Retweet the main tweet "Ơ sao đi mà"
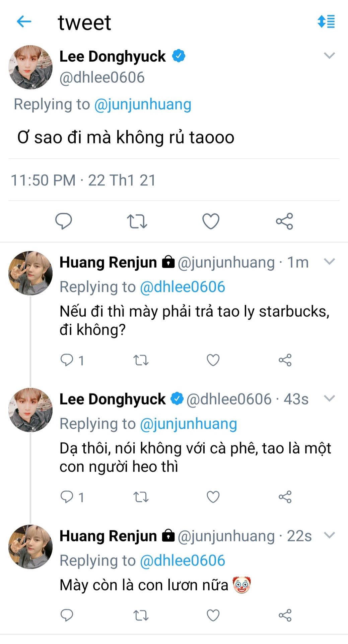Screen dimensions: 348x644 pos(137,221)
